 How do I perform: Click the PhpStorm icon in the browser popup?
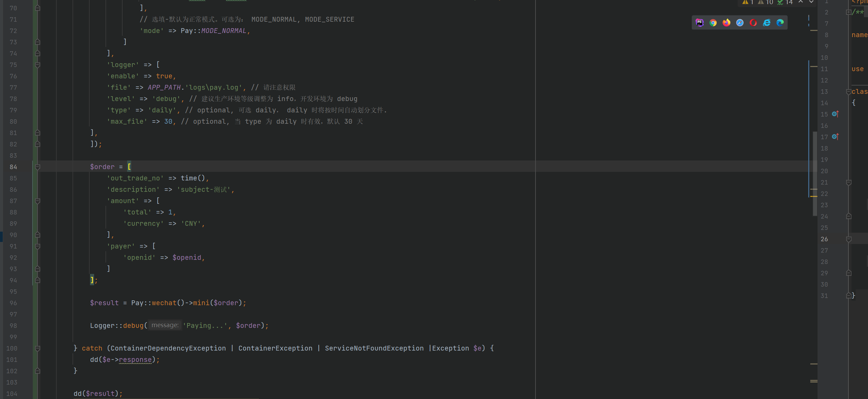[x=700, y=23]
